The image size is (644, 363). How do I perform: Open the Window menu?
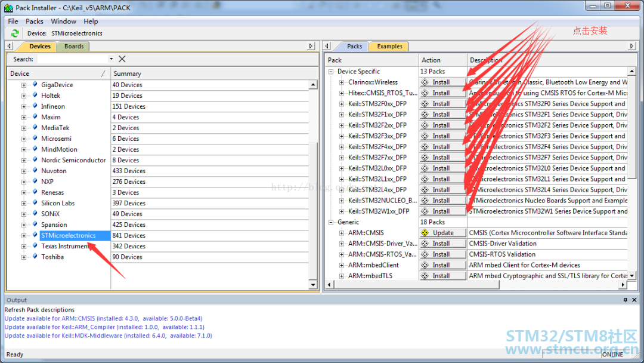point(63,21)
